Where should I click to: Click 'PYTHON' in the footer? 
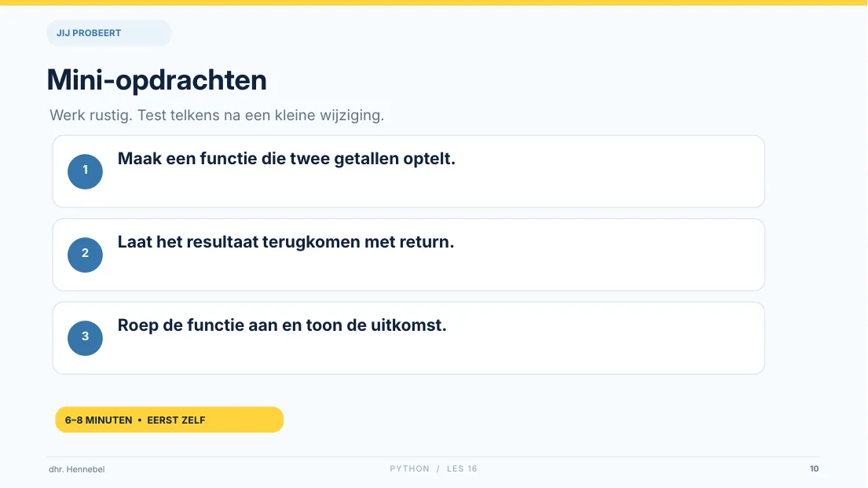click(409, 468)
